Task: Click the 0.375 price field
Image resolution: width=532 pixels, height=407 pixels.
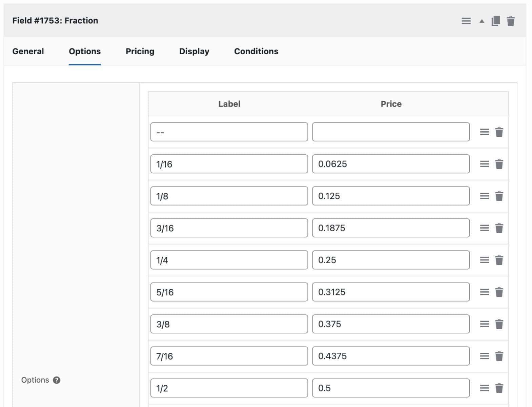Action: (391, 324)
